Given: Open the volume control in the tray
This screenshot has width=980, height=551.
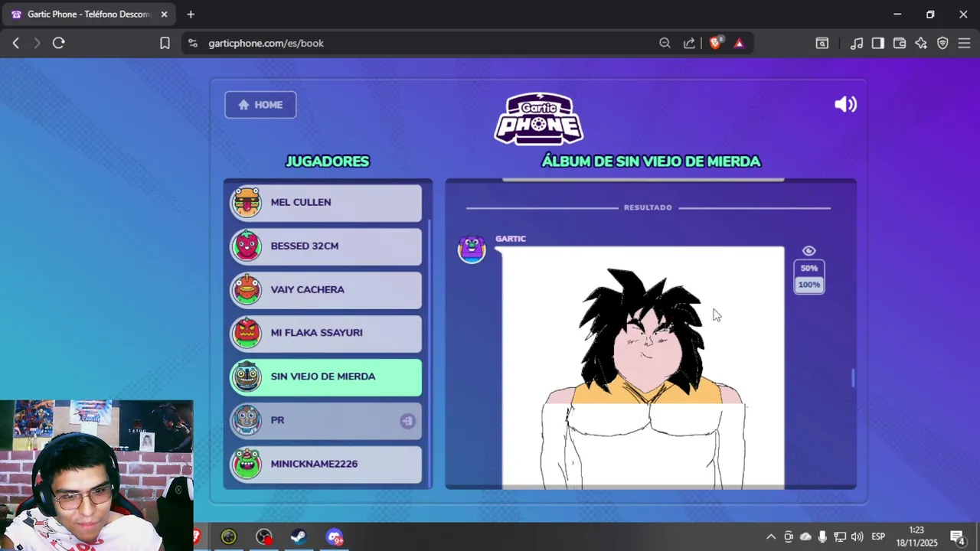Looking at the screenshot, I should click(x=857, y=537).
